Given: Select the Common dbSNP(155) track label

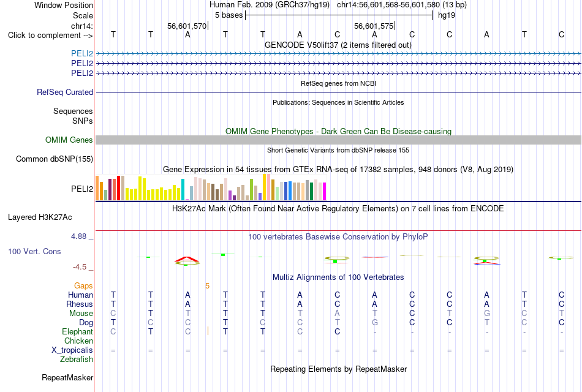Looking at the screenshot, I should (x=55, y=159).
